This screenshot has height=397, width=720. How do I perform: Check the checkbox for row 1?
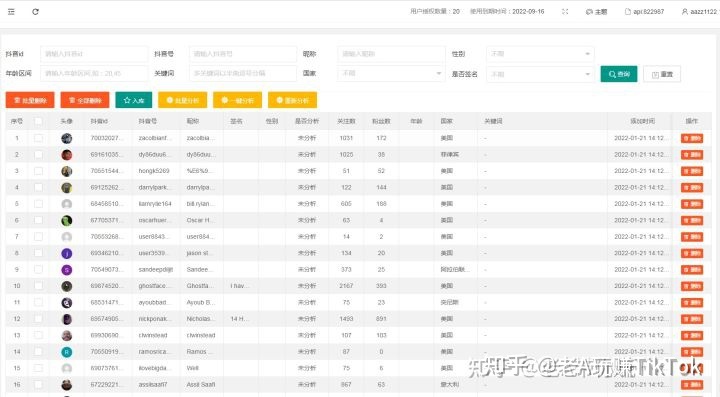[x=39, y=138]
